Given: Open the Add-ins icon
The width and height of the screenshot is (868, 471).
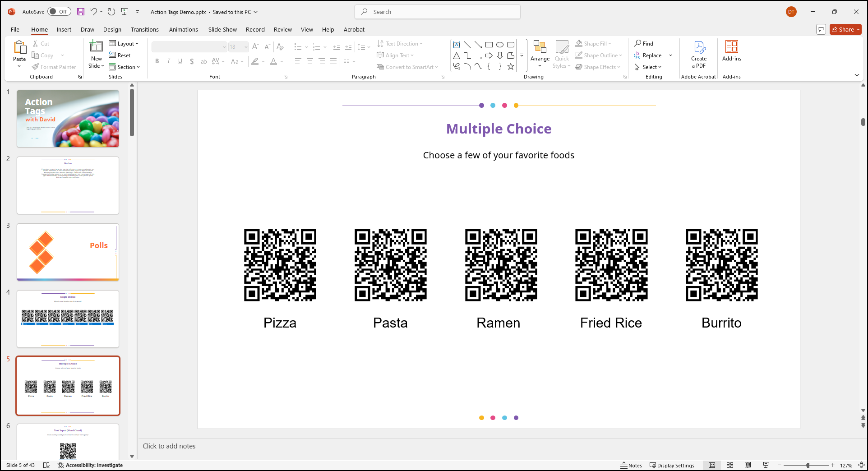Looking at the screenshot, I should tap(731, 51).
